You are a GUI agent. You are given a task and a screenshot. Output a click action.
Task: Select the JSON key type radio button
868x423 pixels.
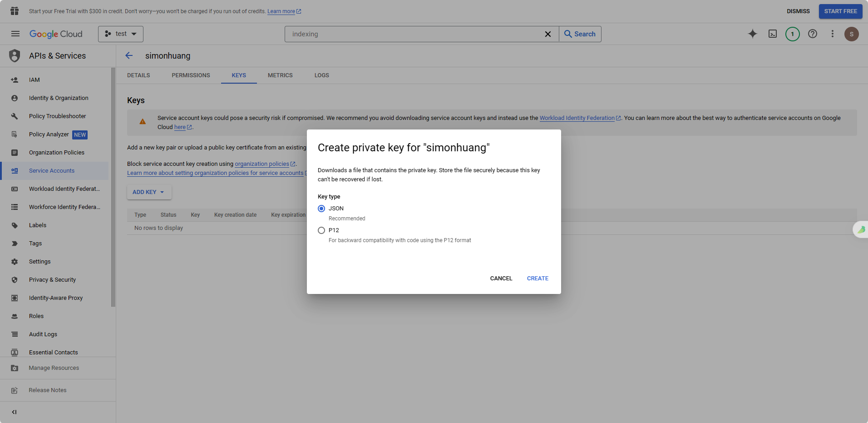point(321,209)
